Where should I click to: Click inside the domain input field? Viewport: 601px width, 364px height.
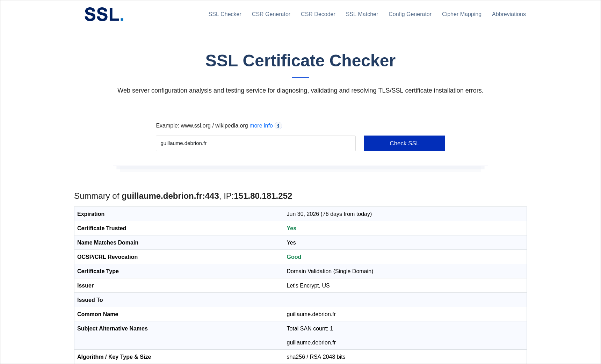255,143
